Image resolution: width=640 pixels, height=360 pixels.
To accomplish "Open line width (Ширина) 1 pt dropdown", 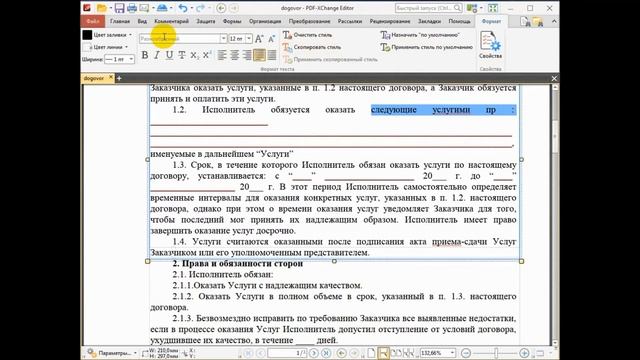I will [x=131, y=60].
